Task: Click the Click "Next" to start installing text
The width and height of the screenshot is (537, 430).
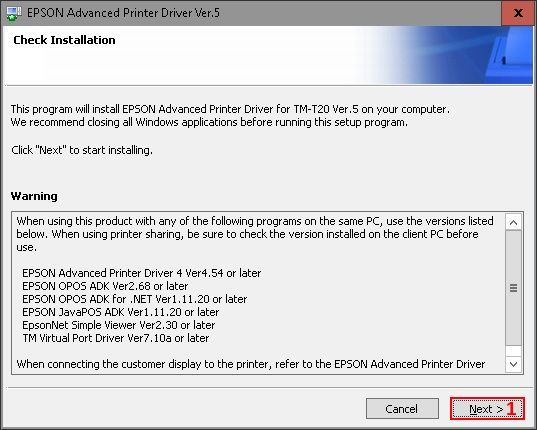Action: click(82, 150)
